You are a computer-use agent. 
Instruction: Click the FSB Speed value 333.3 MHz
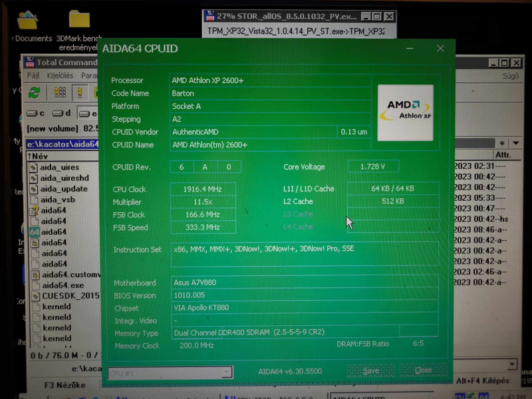point(203,227)
